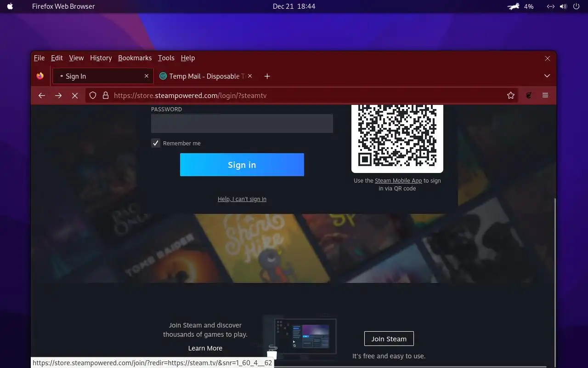588x368 pixels.
Task: Click the Learn More link
Action: tap(205, 348)
